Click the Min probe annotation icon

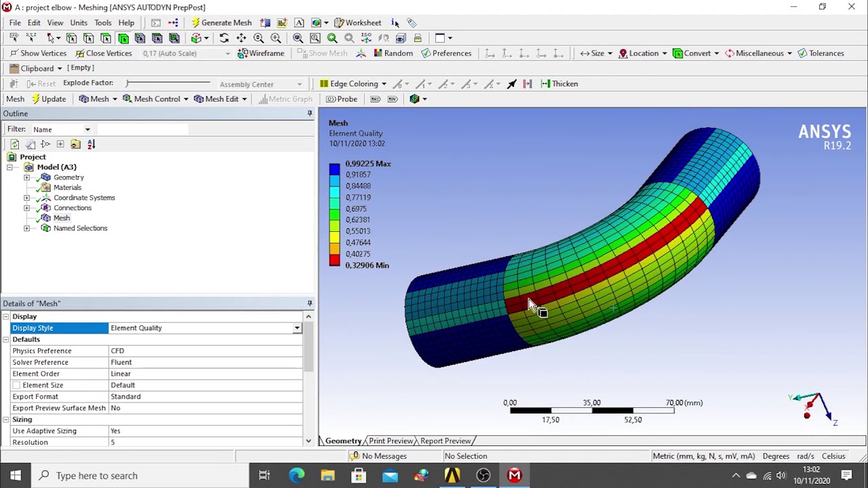pyautogui.click(x=392, y=99)
